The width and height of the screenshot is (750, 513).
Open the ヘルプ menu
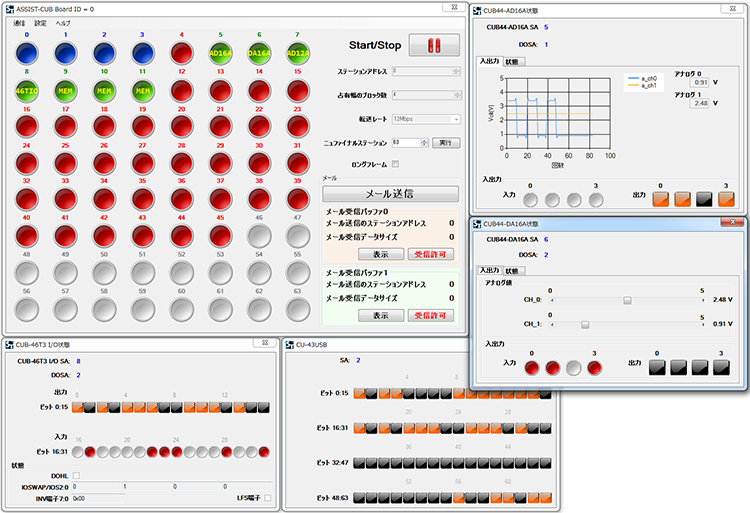click(x=63, y=23)
